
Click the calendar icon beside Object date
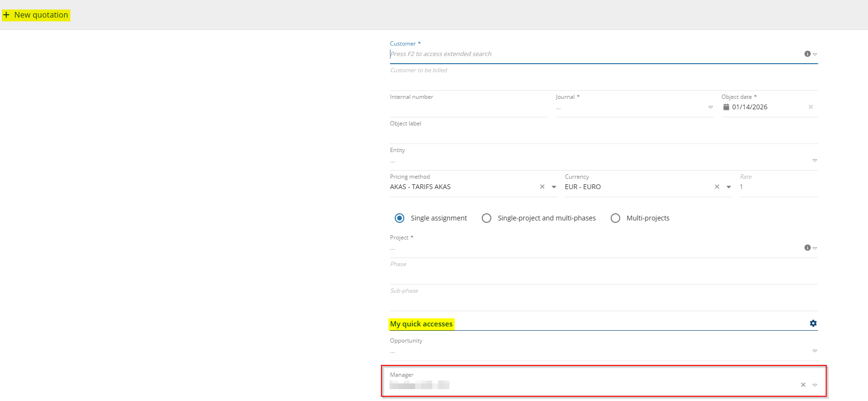click(x=726, y=107)
